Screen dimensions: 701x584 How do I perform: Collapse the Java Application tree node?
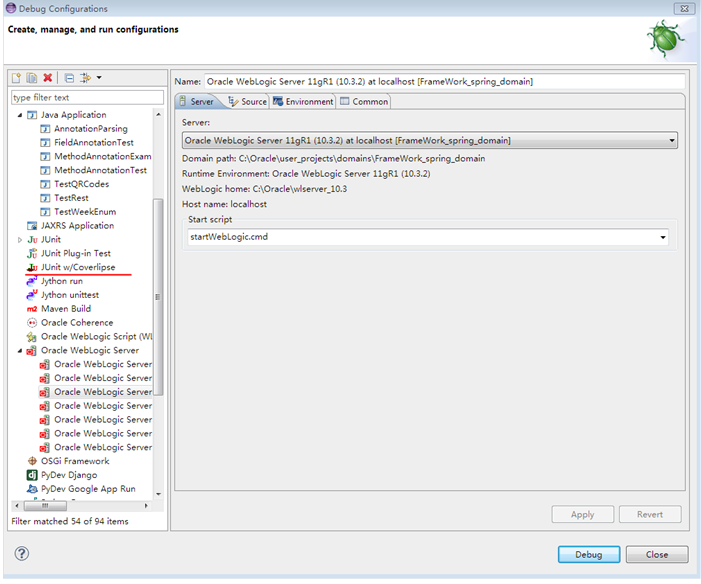(20, 115)
